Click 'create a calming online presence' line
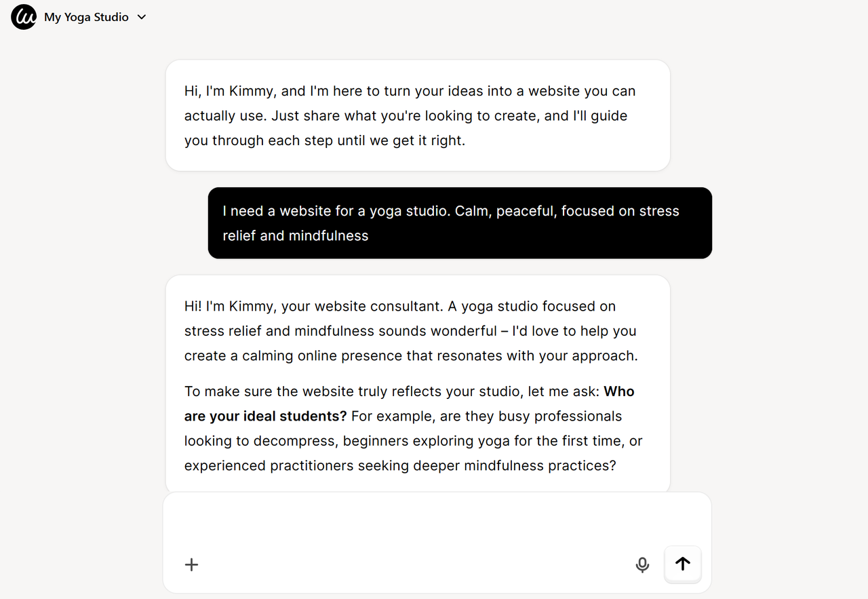The image size is (868, 599). (x=411, y=355)
